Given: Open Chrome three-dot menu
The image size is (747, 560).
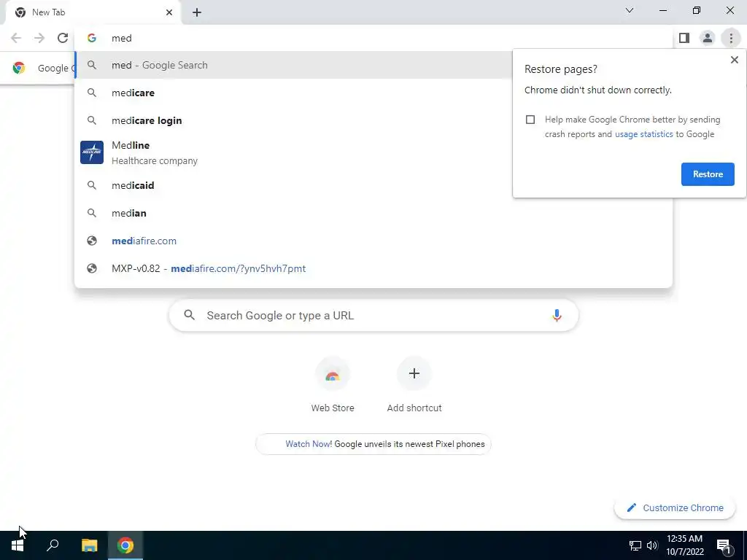Looking at the screenshot, I should click(731, 38).
